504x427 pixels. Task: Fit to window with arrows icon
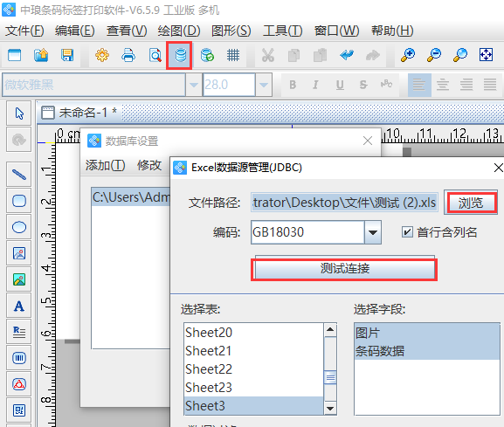tap(486, 55)
